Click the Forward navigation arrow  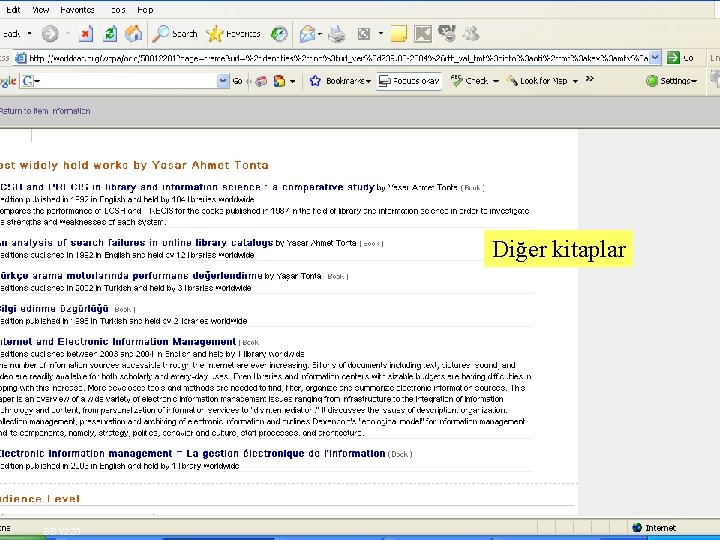pyautogui.click(x=50, y=34)
